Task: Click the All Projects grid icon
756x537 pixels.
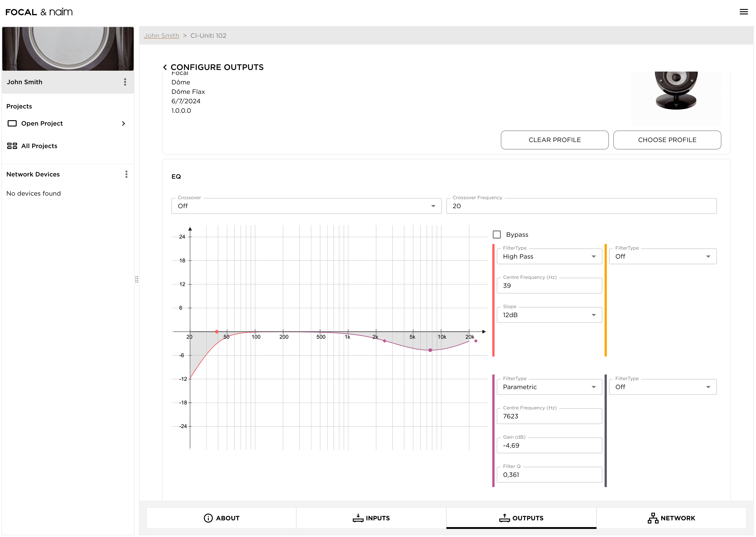Action: click(x=12, y=146)
